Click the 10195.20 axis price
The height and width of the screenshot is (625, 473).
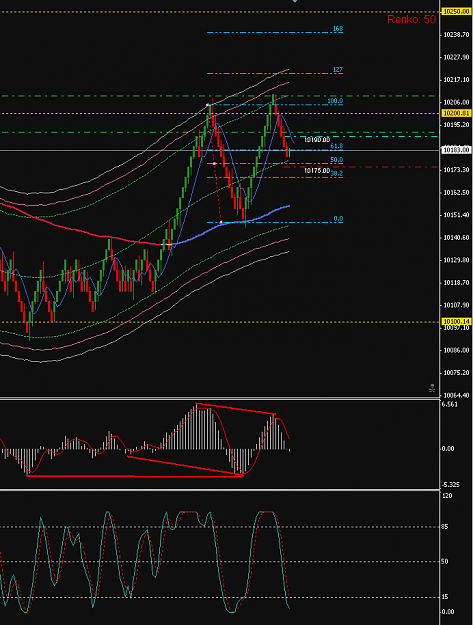(x=457, y=125)
